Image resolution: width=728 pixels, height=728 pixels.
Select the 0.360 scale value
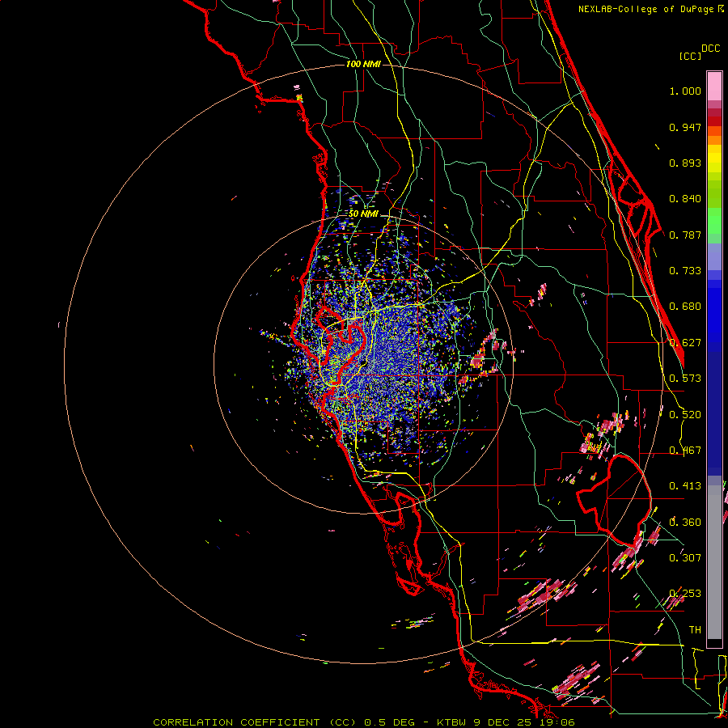[685, 523]
